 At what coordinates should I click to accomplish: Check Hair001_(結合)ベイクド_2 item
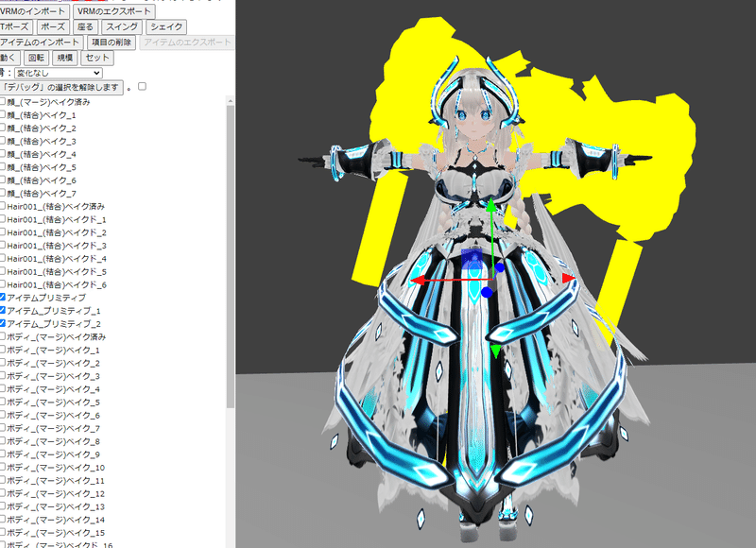3,231
